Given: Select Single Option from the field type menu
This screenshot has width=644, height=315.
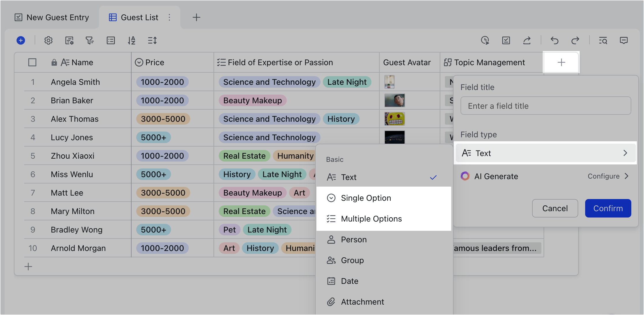Looking at the screenshot, I should (x=366, y=198).
